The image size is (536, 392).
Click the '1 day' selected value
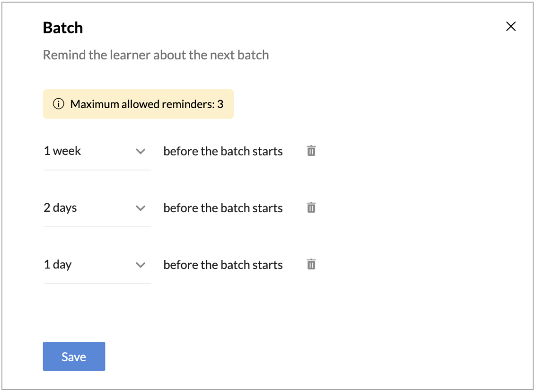coord(58,265)
